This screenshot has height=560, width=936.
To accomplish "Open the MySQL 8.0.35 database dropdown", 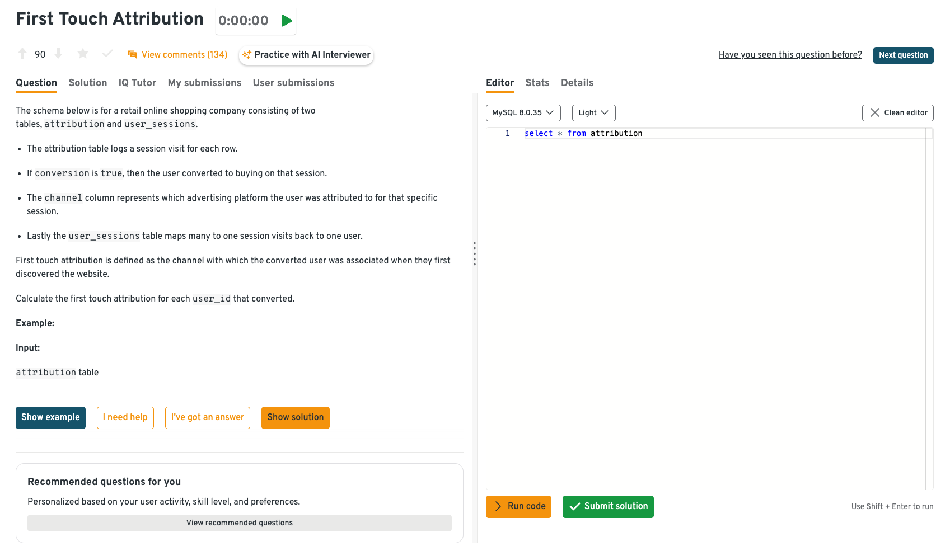I will click(x=523, y=112).
